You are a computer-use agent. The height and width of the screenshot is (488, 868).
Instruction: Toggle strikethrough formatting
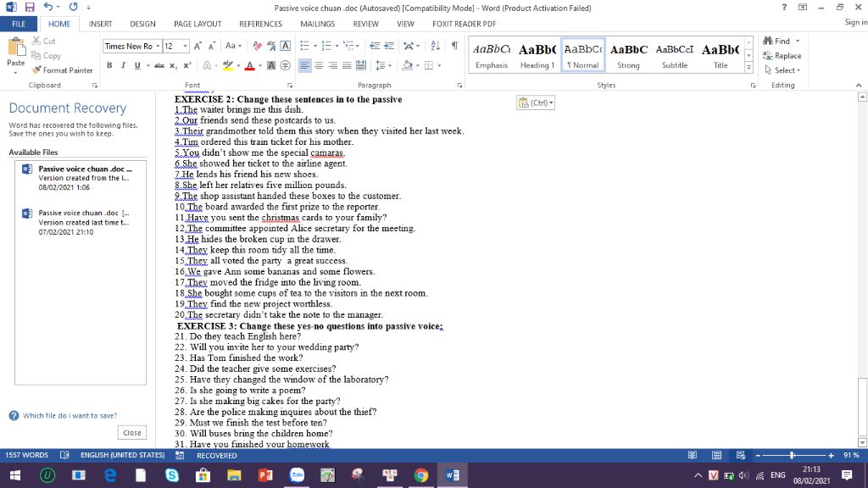(159, 65)
